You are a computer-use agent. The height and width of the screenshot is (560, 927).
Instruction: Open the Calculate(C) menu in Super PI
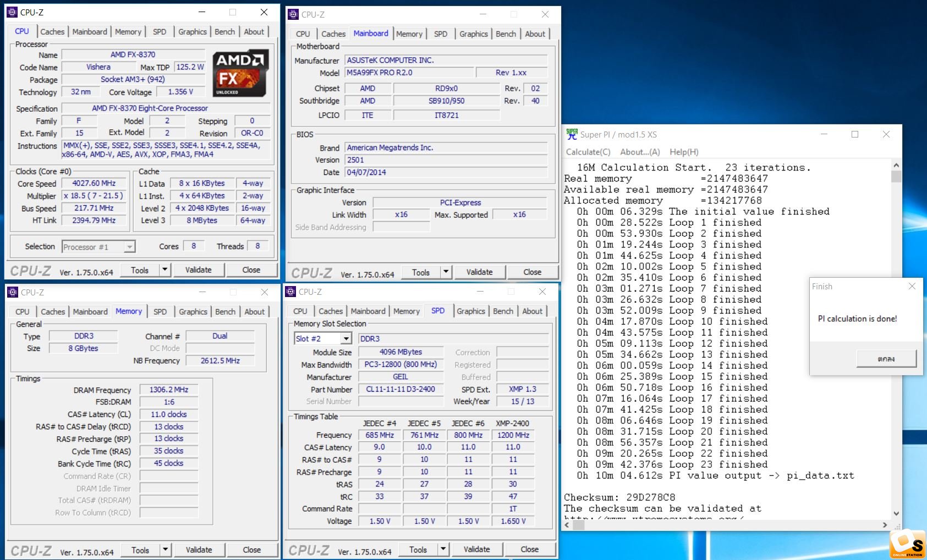(588, 152)
